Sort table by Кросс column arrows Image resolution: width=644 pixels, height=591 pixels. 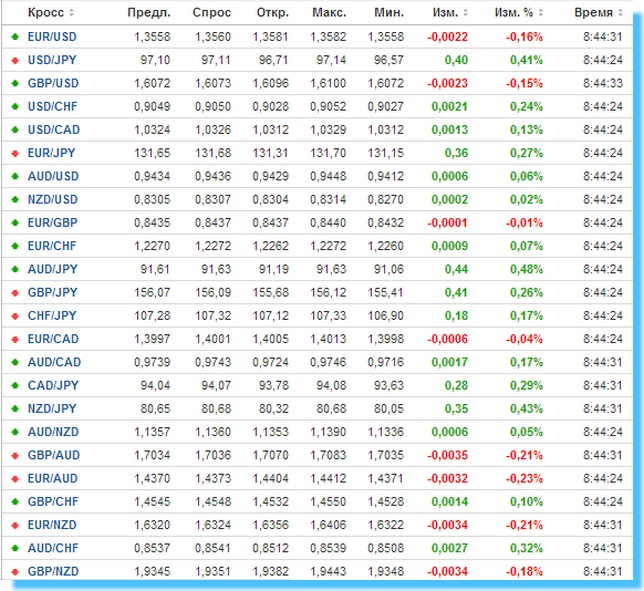(71, 13)
